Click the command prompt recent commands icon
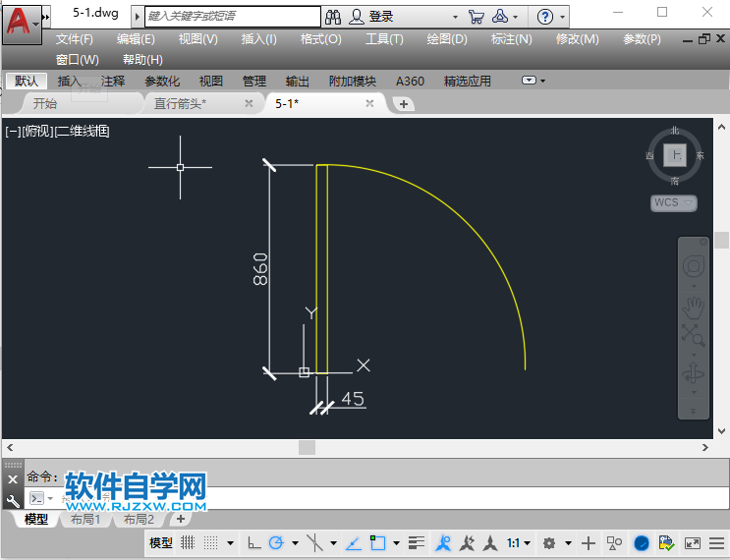This screenshot has height=560, width=730. point(36,498)
